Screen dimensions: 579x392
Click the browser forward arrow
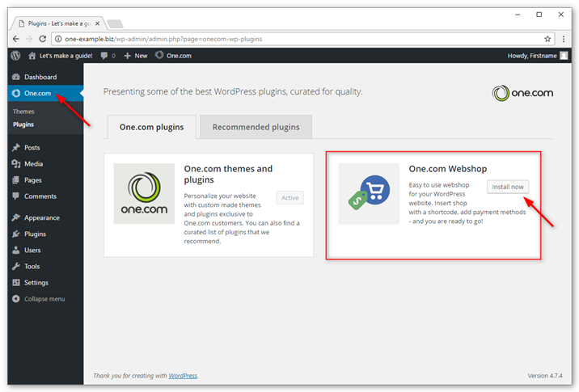click(29, 39)
